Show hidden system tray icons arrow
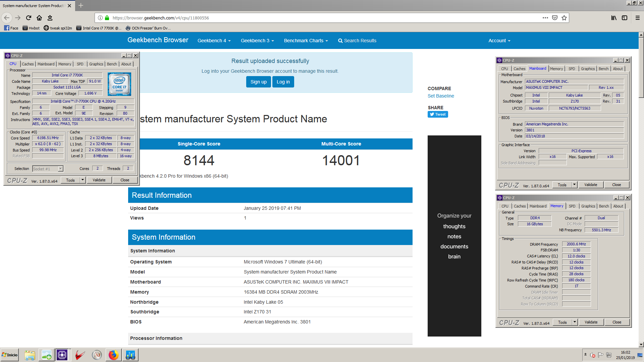Image resolution: width=644 pixels, height=362 pixels. [585, 355]
